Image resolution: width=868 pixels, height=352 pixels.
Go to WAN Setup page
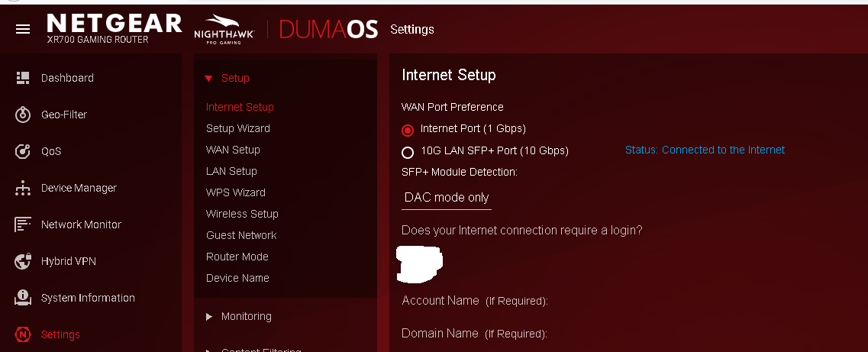233,150
